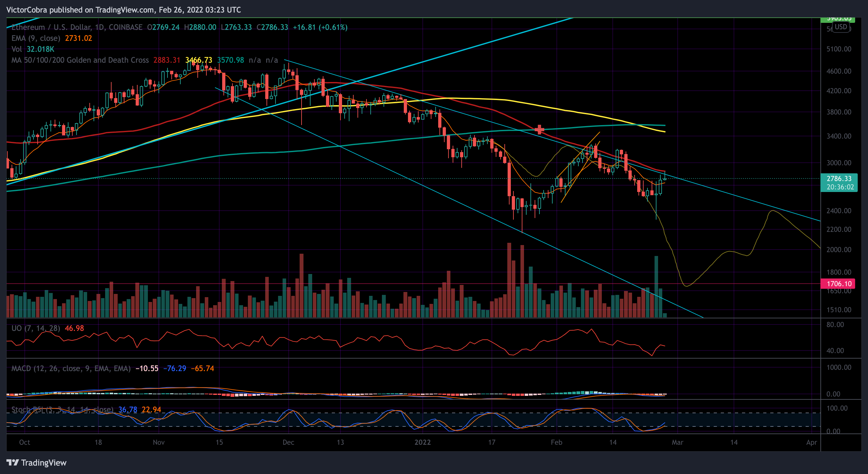
Task: Select the UO (7, 14, 28) indicator label
Action: (x=36, y=328)
